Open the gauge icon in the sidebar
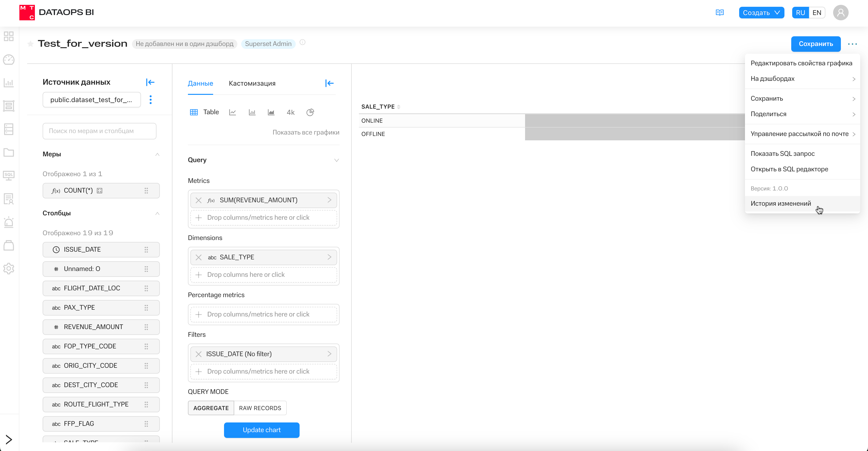This screenshot has width=868, height=451. [x=9, y=60]
